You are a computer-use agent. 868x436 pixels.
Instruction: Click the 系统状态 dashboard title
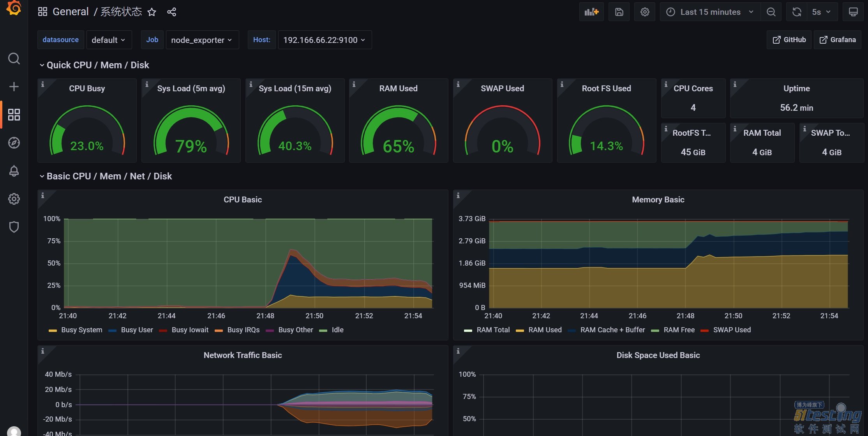coord(121,12)
